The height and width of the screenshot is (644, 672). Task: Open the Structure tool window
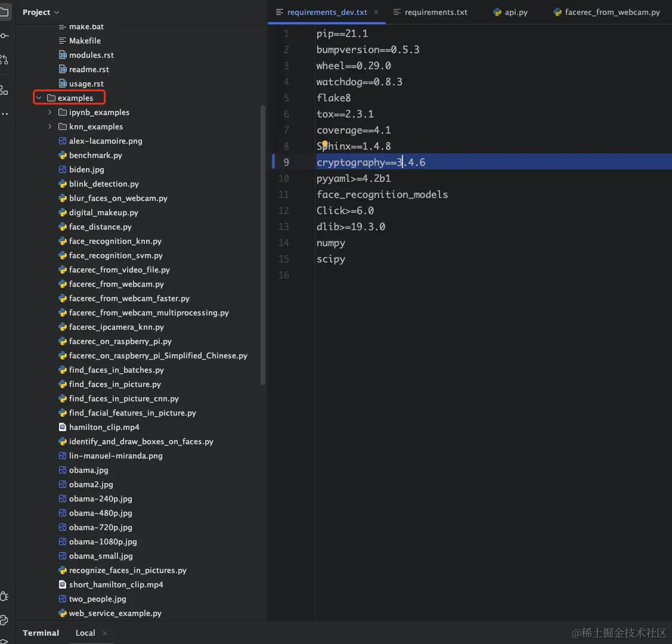pyautogui.click(x=4, y=90)
